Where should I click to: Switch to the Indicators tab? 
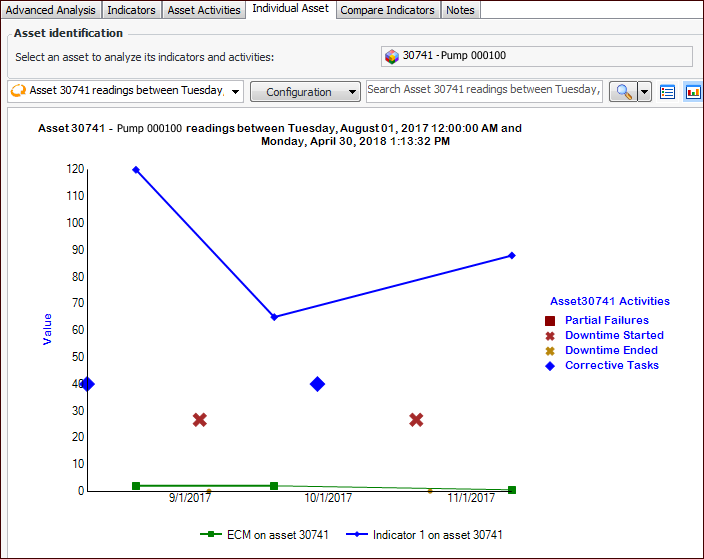(x=131, y=10)
